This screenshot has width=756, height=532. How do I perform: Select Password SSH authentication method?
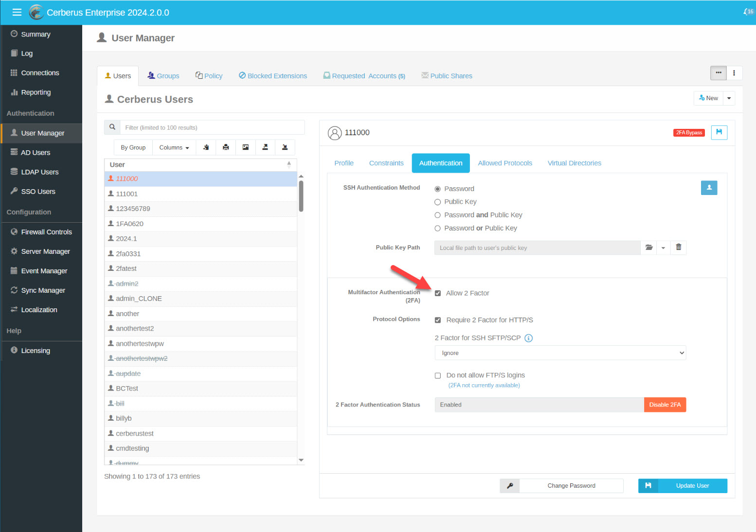(437, 189)
